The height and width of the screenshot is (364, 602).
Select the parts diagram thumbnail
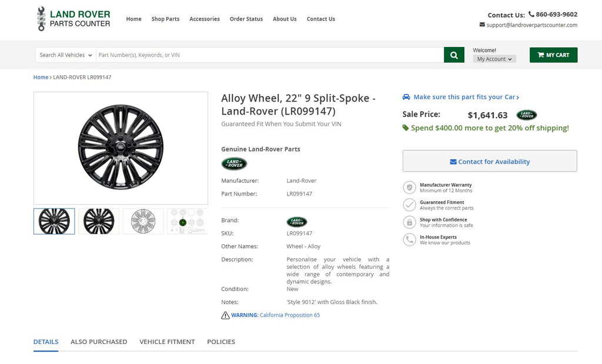click(x=188, y=221)
